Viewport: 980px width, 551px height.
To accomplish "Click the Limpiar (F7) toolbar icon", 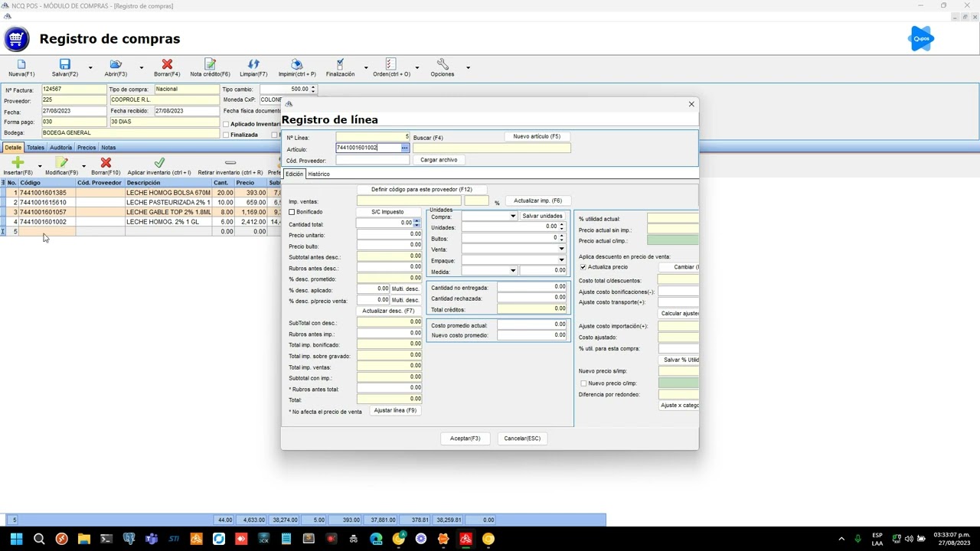I will [x=253, y=65].
